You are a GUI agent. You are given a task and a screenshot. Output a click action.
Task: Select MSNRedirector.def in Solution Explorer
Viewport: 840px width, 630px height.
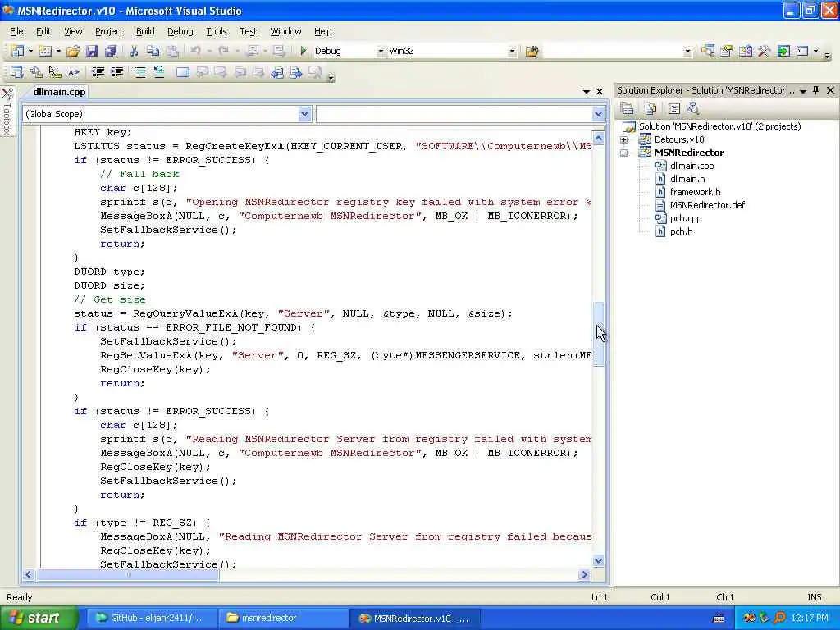[707, 205]
